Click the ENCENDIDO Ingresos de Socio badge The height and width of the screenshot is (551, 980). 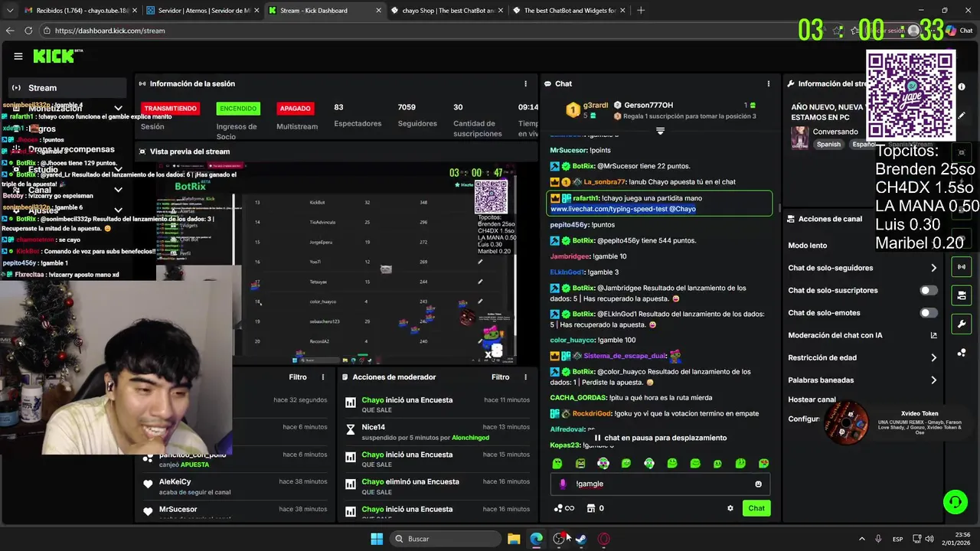[x=238, y=109]
